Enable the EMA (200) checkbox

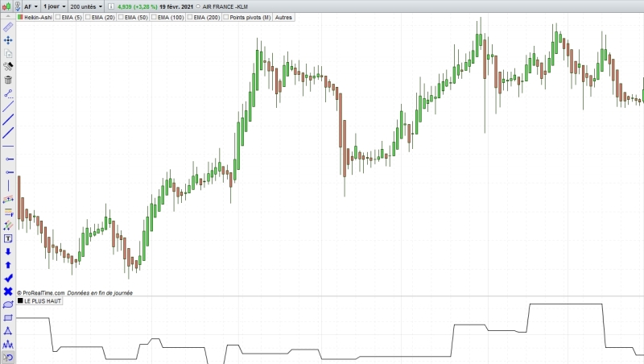[x=190, y=17]
